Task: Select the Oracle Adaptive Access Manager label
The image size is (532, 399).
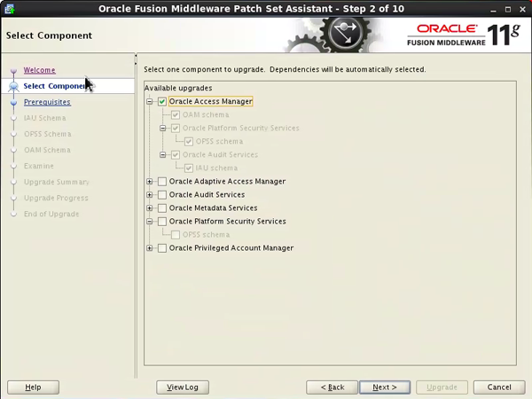Action: click(227, 182)
